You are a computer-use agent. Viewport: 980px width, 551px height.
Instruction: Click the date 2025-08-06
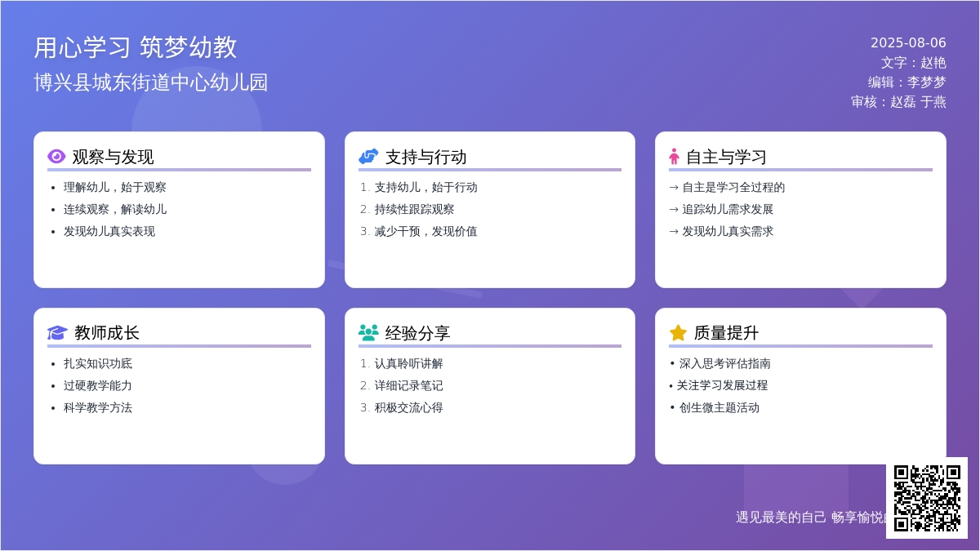click(908, 43)
